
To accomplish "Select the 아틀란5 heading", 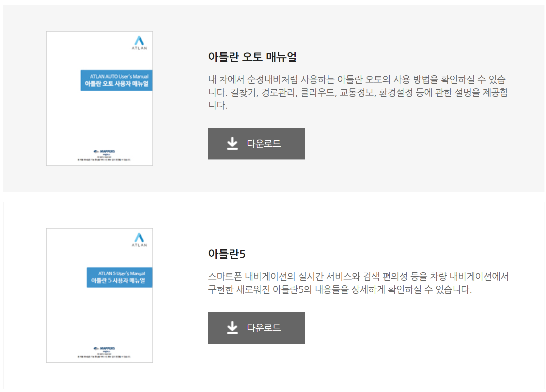I will (x=227, y=254).
